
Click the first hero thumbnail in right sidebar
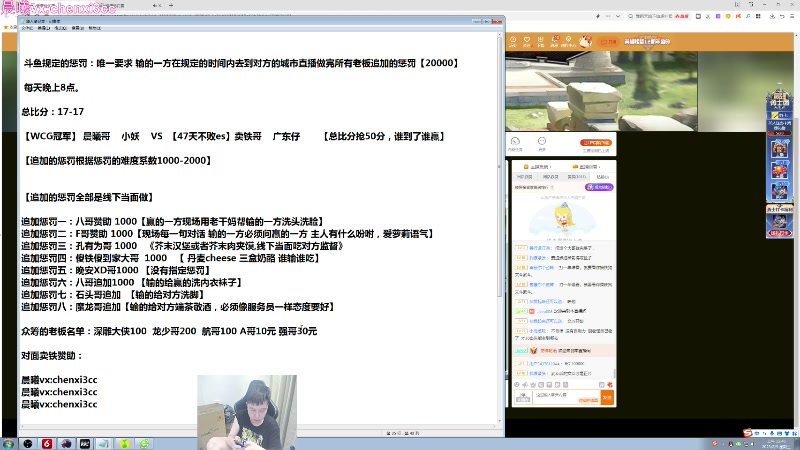click(779, 149)
